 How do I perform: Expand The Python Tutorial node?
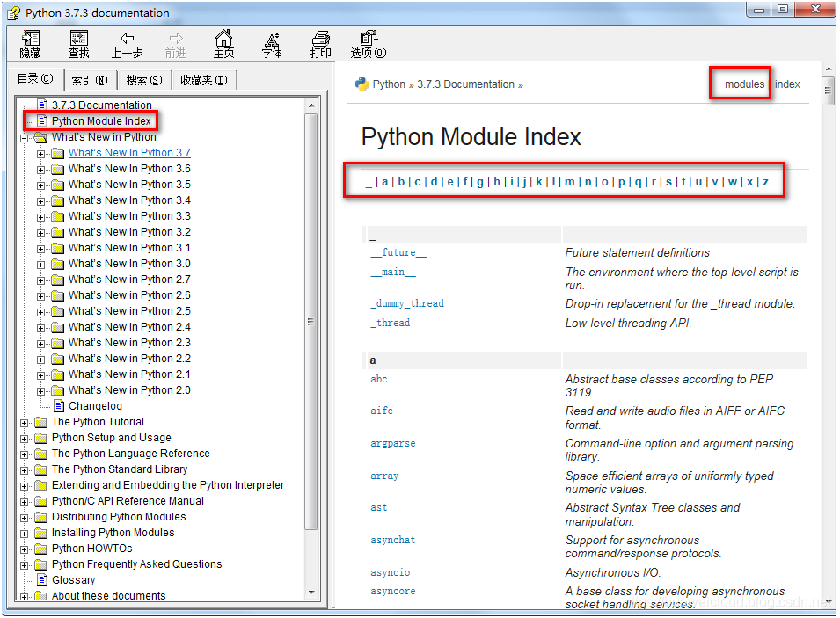(24, 423)
